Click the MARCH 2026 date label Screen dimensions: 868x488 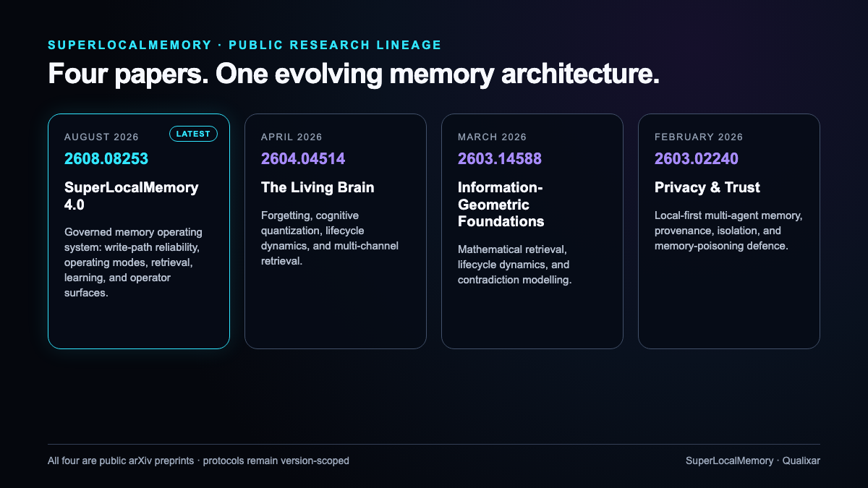click(493, 137)
